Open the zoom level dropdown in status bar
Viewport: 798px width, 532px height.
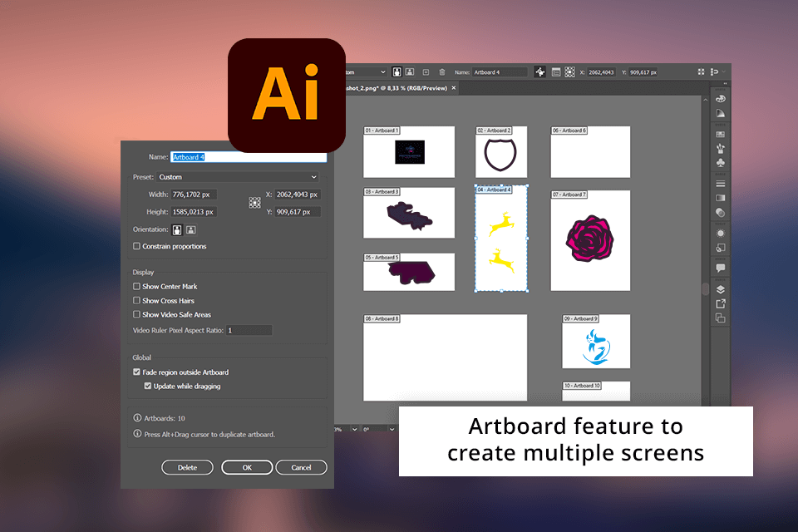click(355, 429)
